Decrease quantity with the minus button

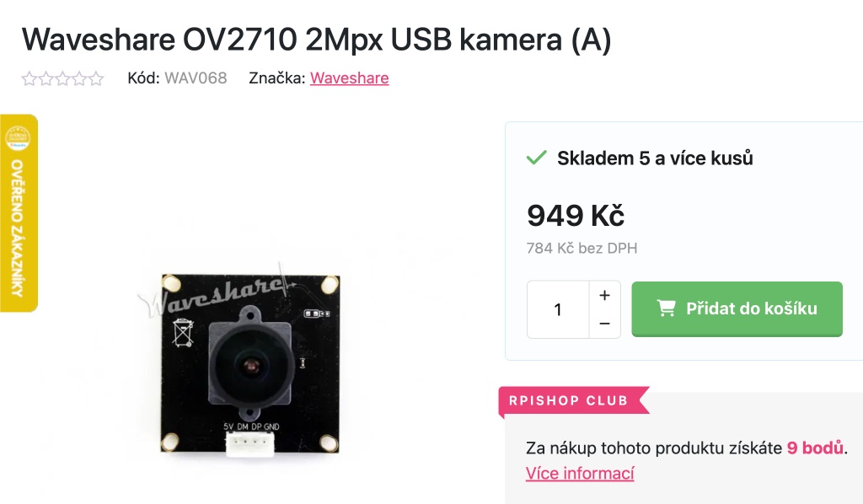point(604,324)
